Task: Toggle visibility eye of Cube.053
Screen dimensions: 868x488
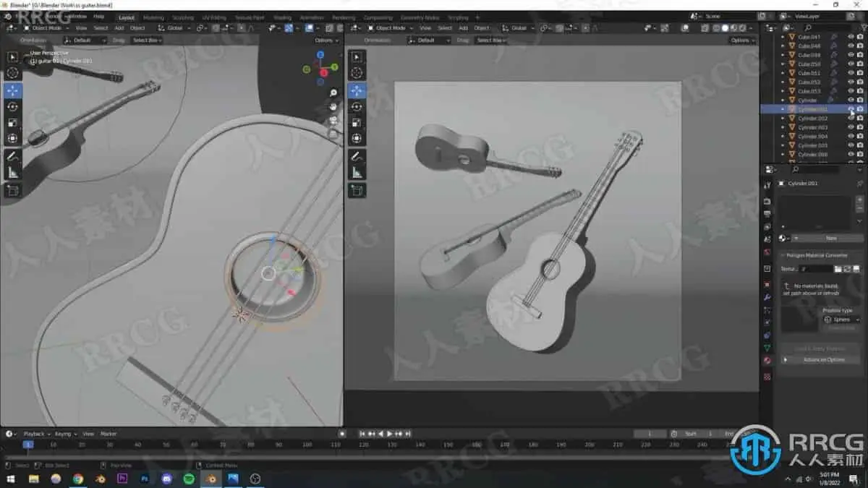Action: [x=851, y=91]
